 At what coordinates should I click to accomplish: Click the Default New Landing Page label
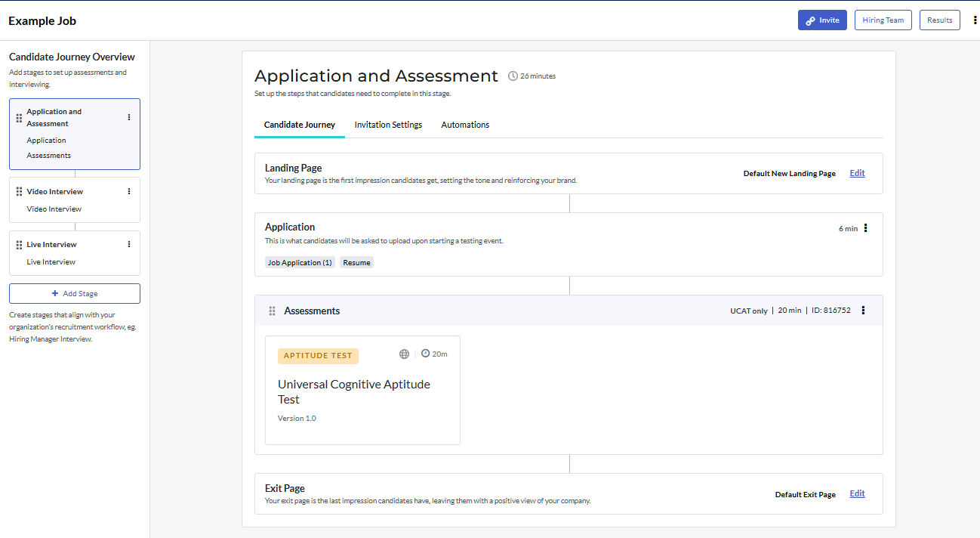tap(790, 174)
